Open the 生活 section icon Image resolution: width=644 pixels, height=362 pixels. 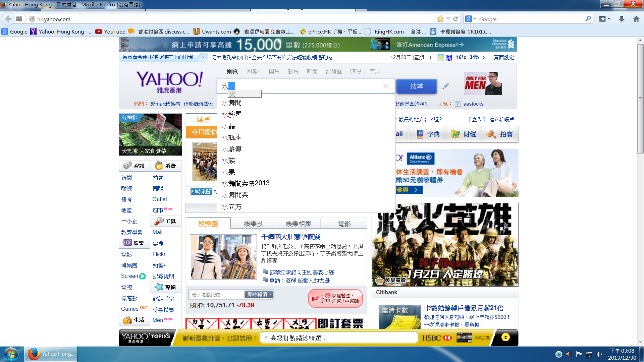(x=127, y=320)
